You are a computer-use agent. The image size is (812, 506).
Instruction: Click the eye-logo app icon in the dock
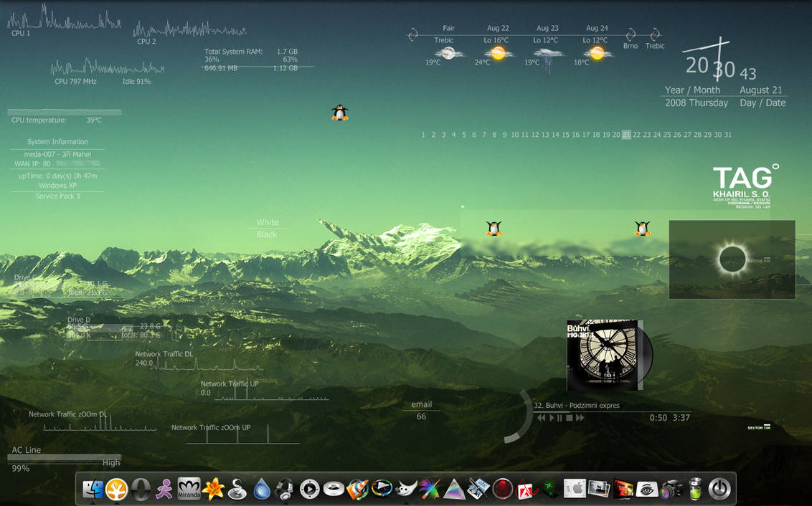[648, 489]
